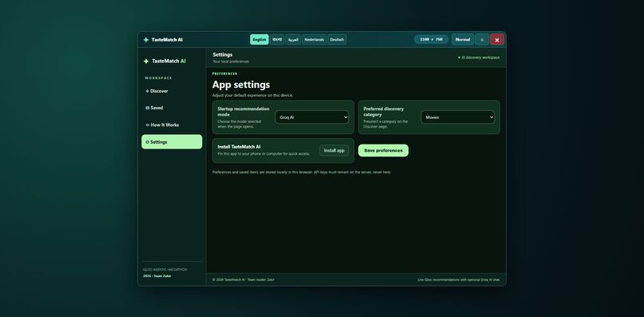
Task: Click the QLOO AGENTIC HACKATHON text
Action: (165, 270)
